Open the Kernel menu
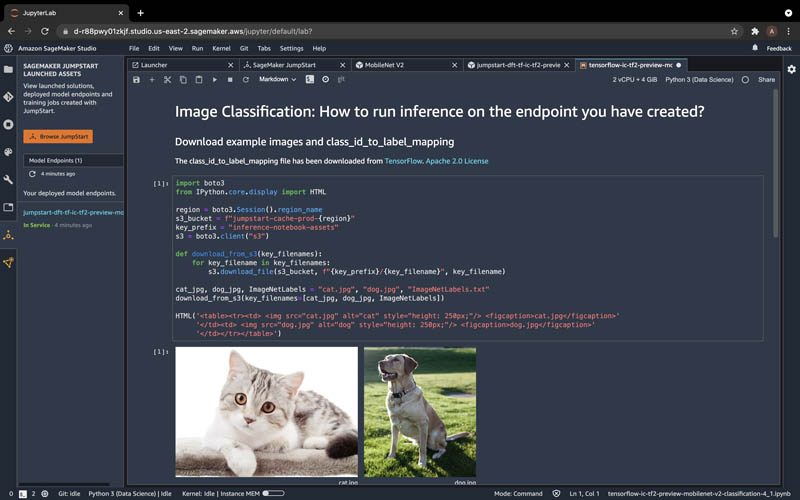Image resolution: width=800 pixels, height=500 pixels. coord(221,48)
